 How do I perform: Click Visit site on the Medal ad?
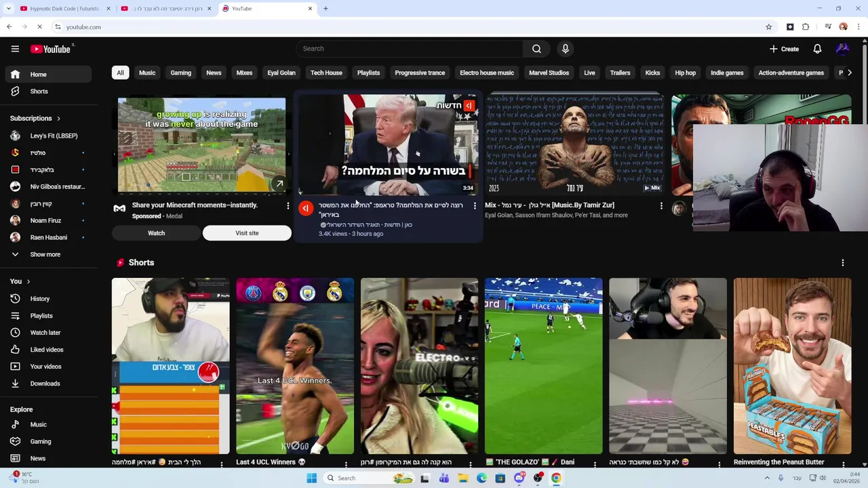pyautogui.click(x=247, y=233)
